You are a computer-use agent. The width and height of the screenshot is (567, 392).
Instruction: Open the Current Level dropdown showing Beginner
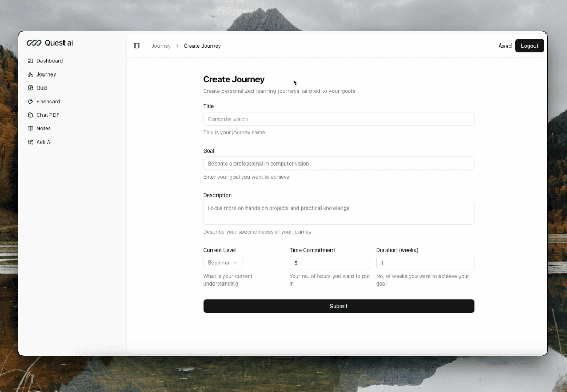tap(223, 263)
